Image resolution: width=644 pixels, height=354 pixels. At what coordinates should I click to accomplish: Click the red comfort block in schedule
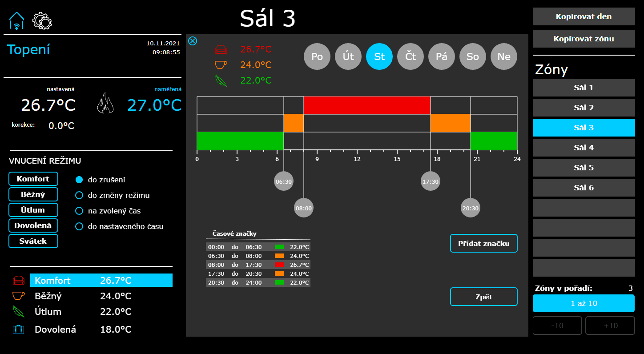[367, 105]
